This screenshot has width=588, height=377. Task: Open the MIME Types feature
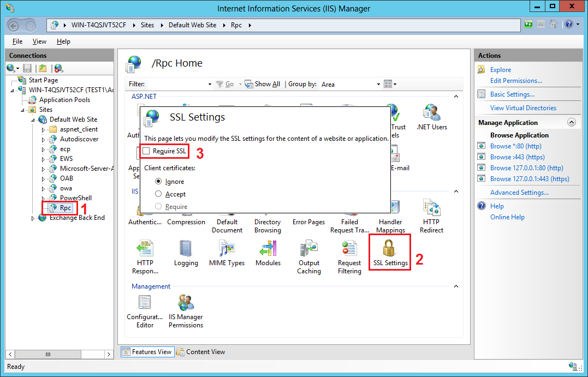(227, 252)
